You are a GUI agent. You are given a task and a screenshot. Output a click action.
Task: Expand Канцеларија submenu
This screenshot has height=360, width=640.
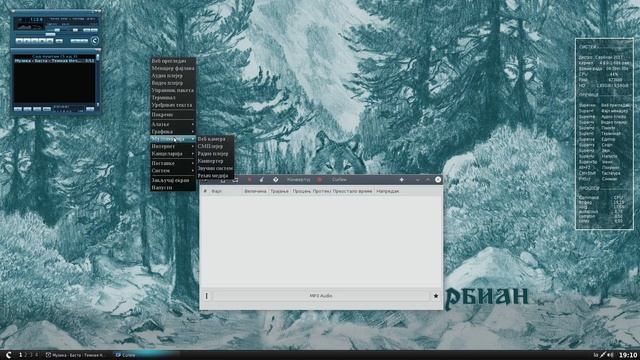tap(173, 154)
